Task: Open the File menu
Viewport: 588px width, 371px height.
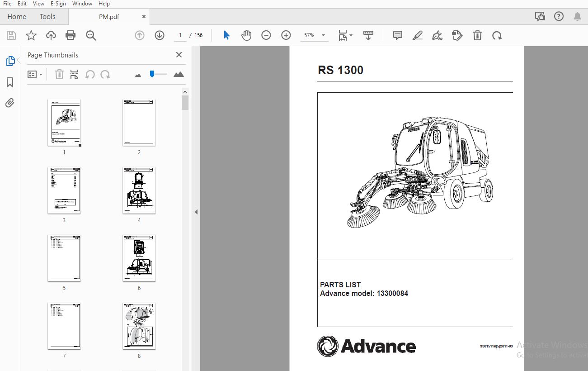Action: [x=7, y=3]
